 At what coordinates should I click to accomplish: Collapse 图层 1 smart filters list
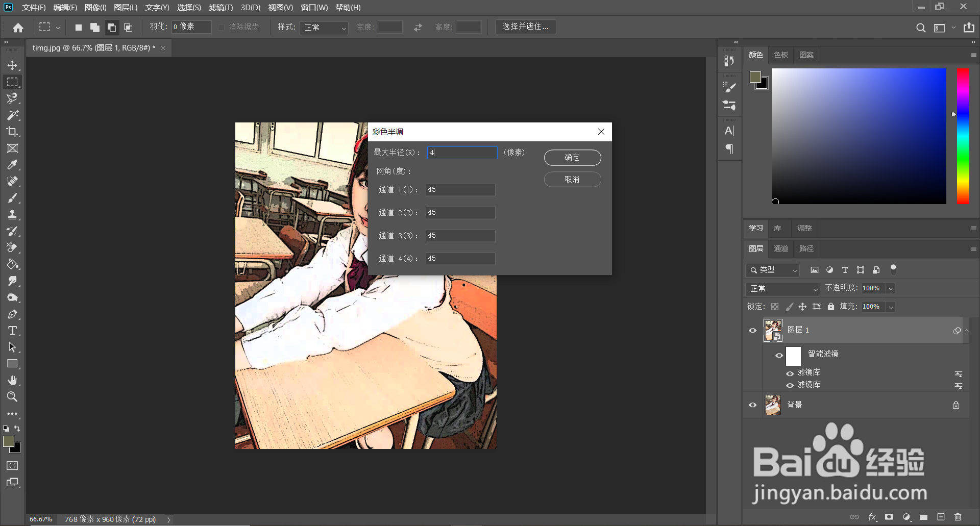(966, 331)
